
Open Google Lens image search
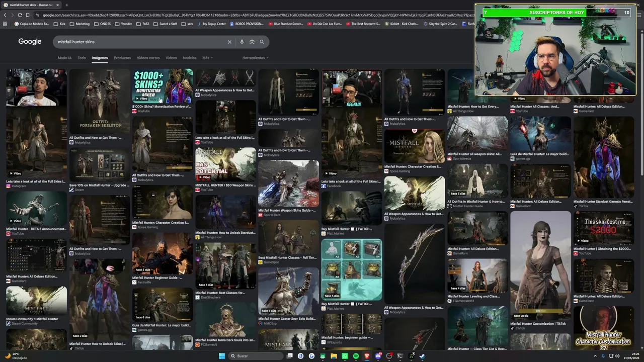pyautogui.click(x=252, y=42)
